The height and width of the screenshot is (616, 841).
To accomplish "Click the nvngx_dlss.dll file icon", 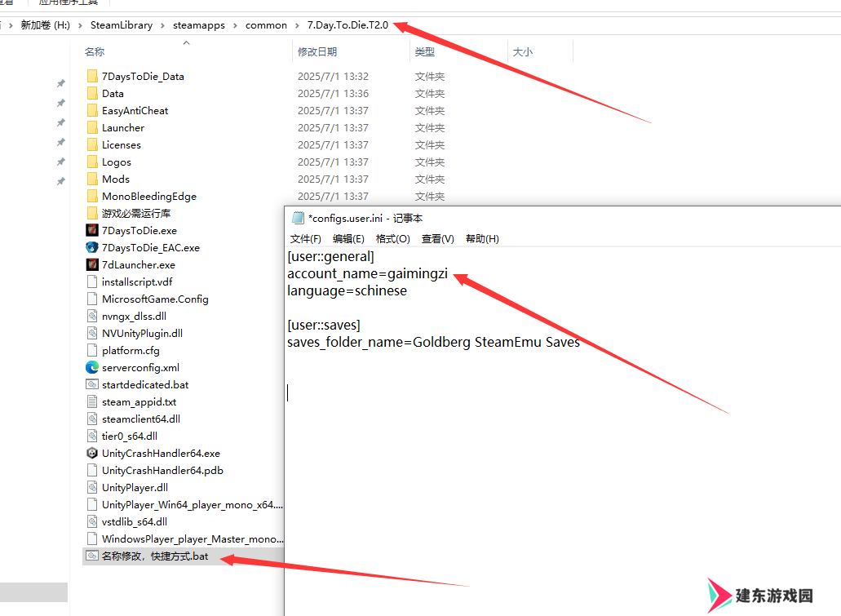I will [92, 316].
